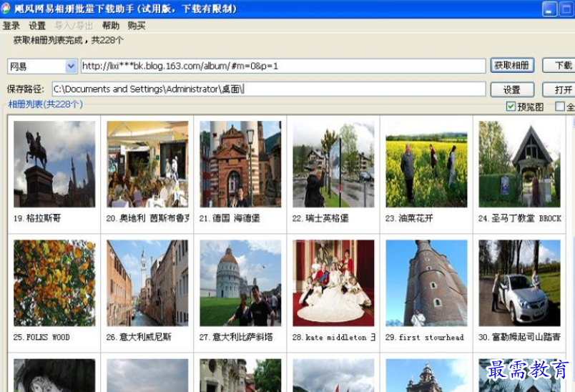Toggle the 全 select-all checkbox

coord(559,107)
